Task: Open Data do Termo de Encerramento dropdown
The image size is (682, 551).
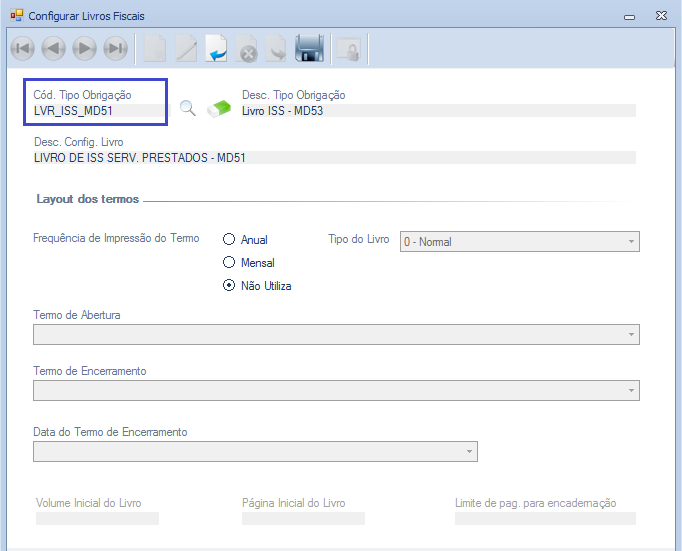Action: click(x=255, y=451)
